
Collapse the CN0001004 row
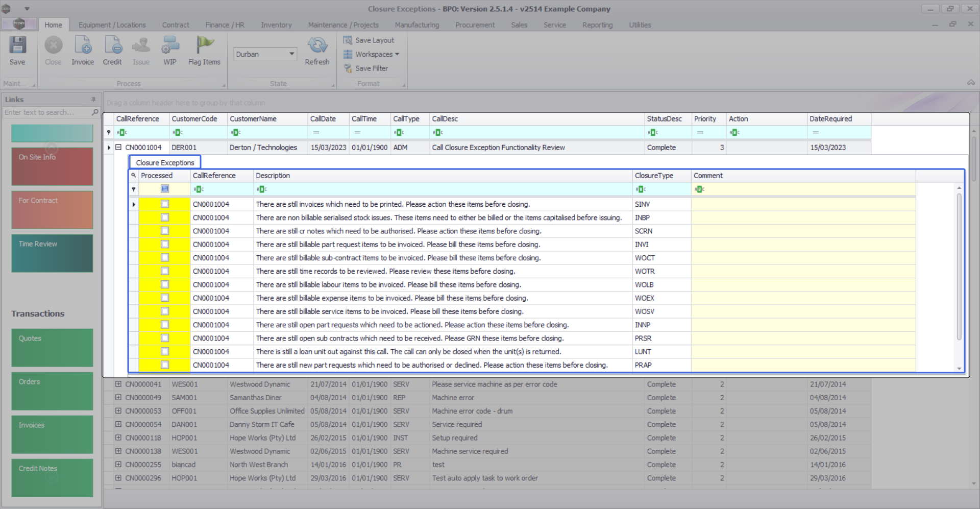(118, 147)
